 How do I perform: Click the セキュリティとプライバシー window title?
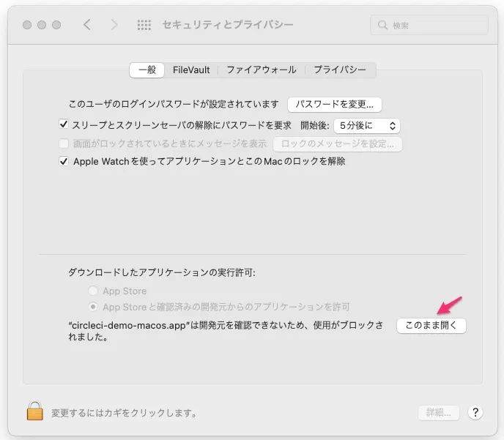point(228,25)
